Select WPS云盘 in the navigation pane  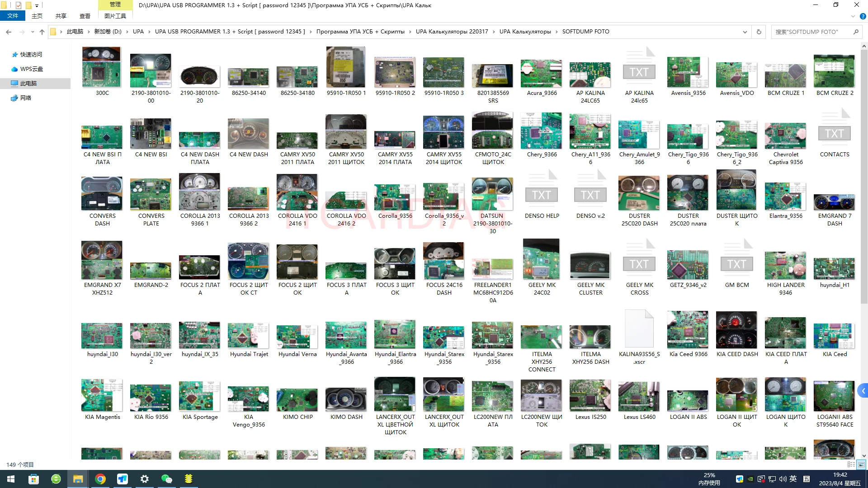(x=32, y=69)
